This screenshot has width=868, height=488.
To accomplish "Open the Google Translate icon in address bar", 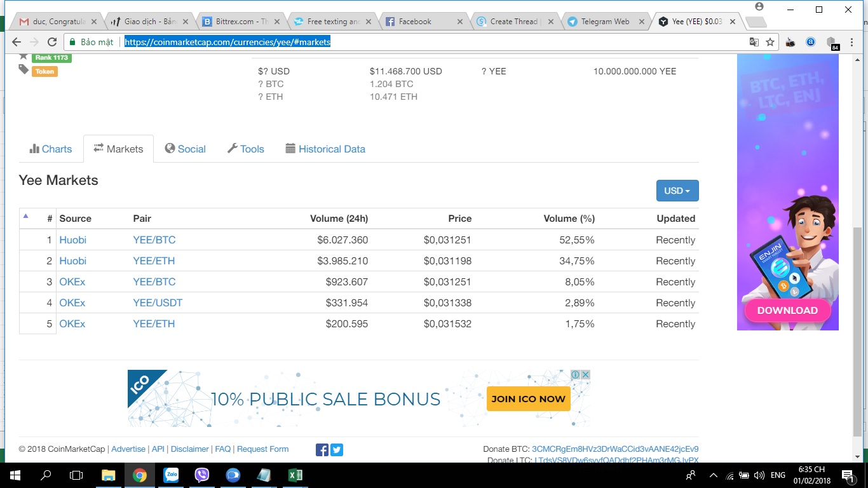I will pos(754,42).
